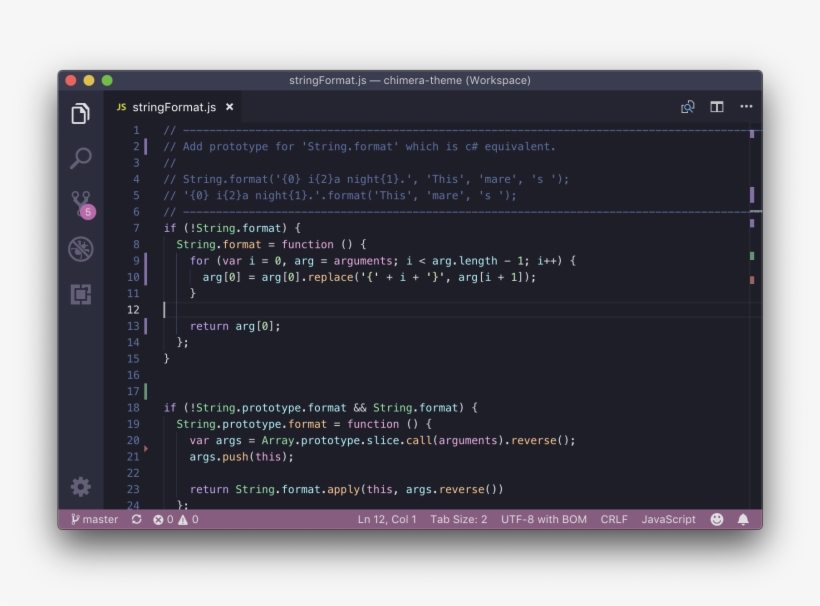Maximize window with green button
Viewport: 820px width, 606px height.
(107, 81)
